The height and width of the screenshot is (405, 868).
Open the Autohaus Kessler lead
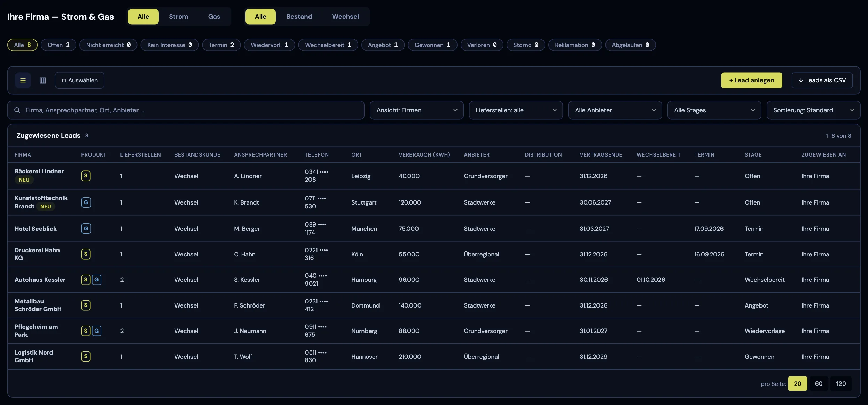[40, 280]
